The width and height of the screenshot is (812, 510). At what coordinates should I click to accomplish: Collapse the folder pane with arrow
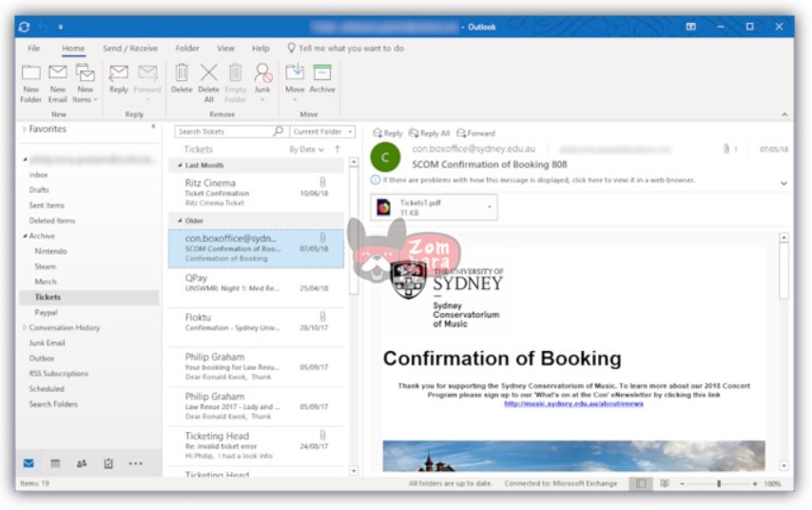click(x=153, y=126)
